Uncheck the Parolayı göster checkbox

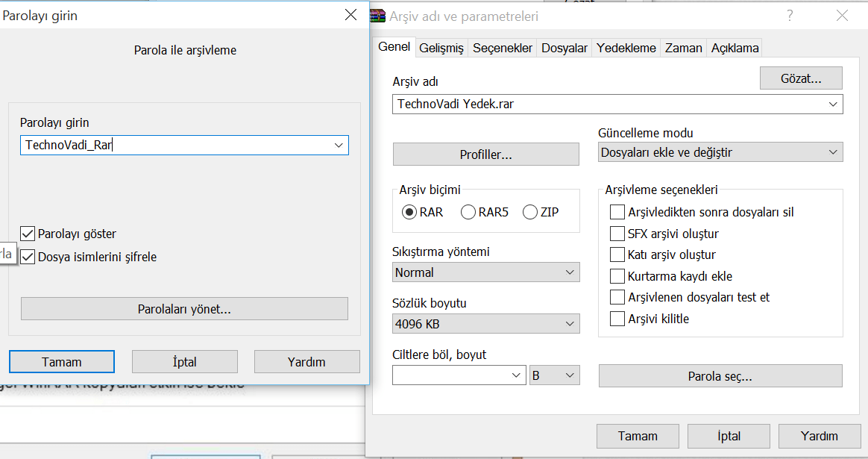point(28,234)
